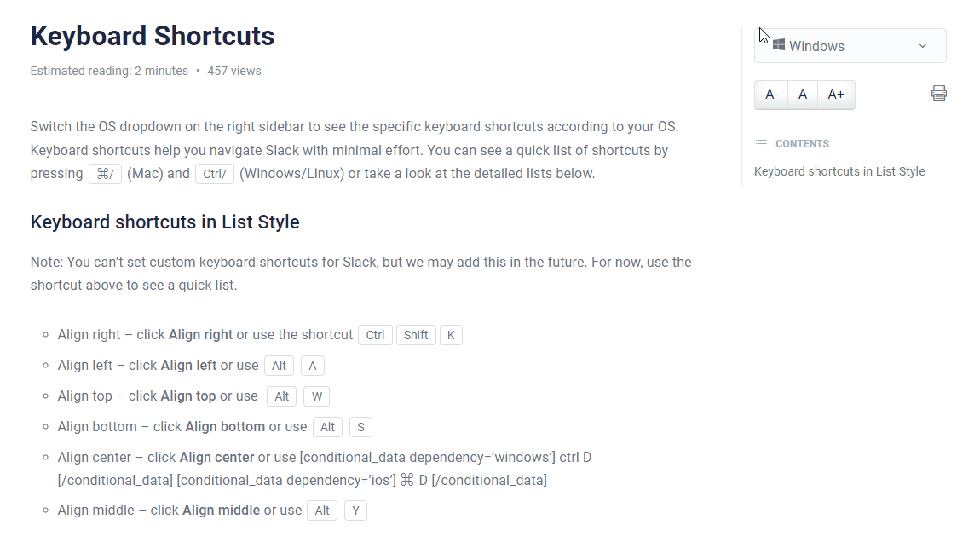This screenshot has height=537, width=980.
Task: Reset font size with the middle A button
Action: [803, 94]
